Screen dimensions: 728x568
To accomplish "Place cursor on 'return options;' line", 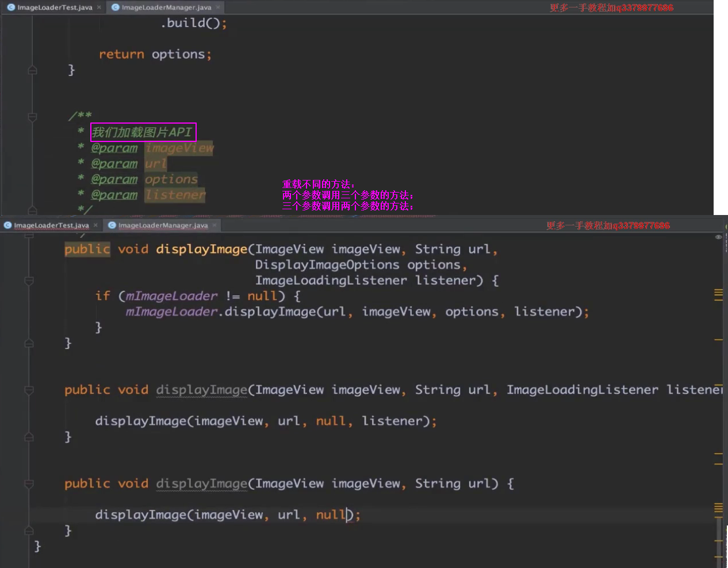I will (x=155, y=54).
